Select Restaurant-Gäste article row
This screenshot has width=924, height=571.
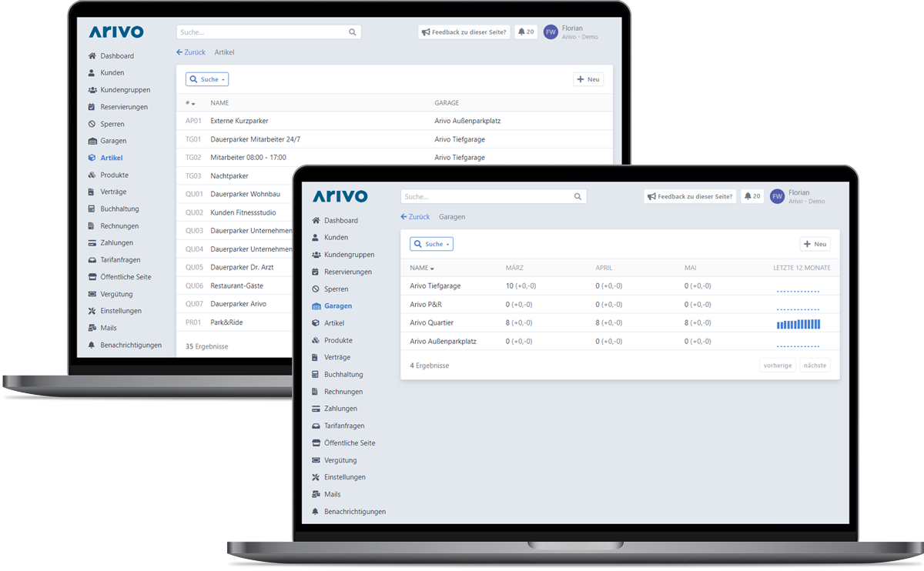pos(236,285)
